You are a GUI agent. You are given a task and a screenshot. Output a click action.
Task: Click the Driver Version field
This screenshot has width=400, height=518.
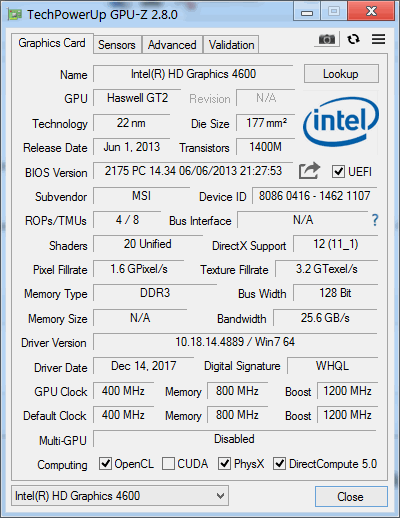(x=235, y=342)
